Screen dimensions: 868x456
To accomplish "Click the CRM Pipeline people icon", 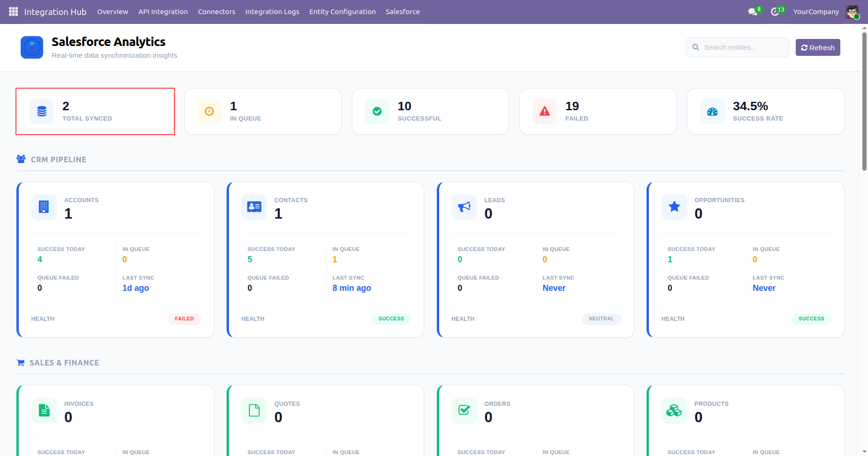I will pos(21,159).
